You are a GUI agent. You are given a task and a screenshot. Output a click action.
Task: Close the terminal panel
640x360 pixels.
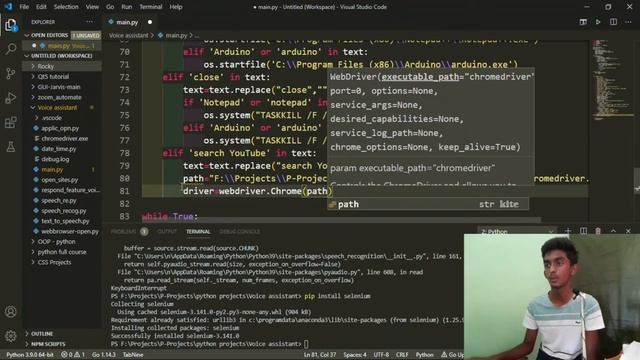(628, 231)
